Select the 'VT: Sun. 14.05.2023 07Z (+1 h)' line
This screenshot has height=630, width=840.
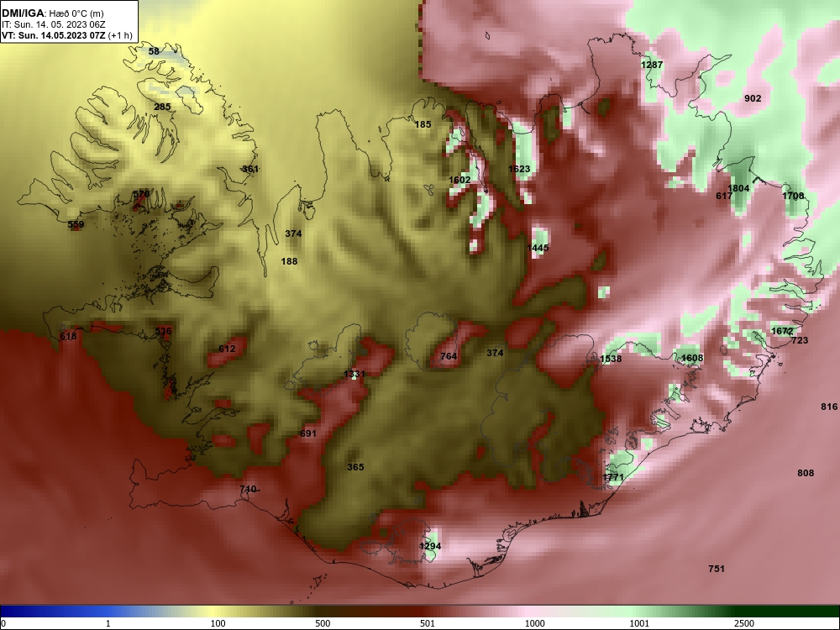(x=67, y=35)
